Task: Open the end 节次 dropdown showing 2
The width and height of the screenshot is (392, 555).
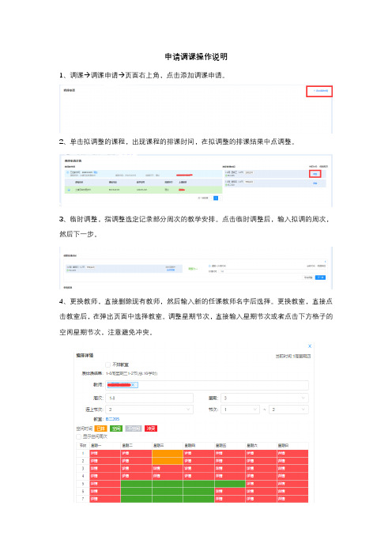Action: point(288,410)
